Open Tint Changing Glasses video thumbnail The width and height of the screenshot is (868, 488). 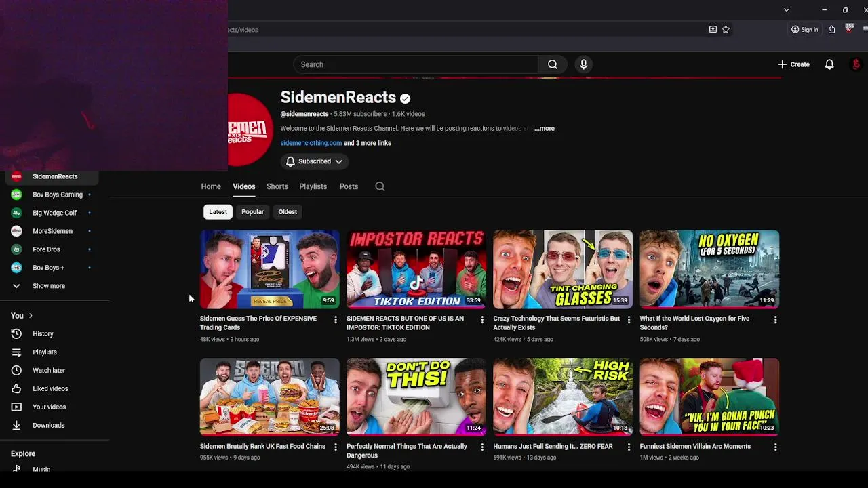click(x=563, y=269)
